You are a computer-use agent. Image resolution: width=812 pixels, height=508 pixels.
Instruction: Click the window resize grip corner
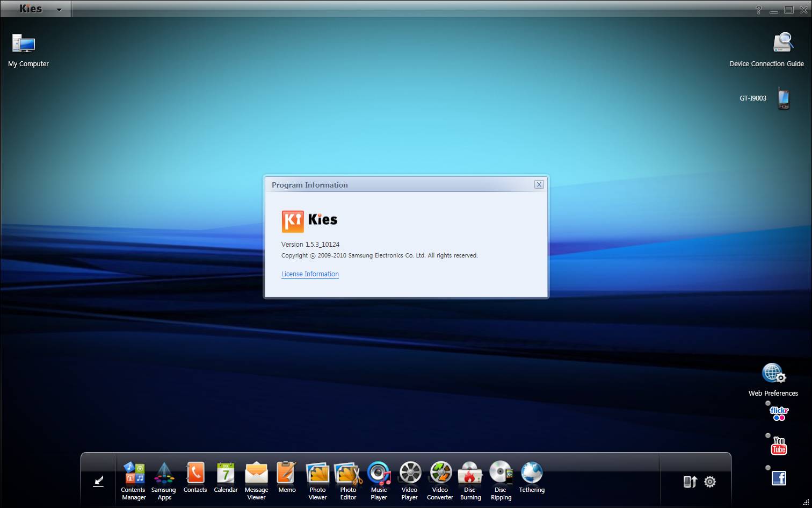(x=806, y=502)
